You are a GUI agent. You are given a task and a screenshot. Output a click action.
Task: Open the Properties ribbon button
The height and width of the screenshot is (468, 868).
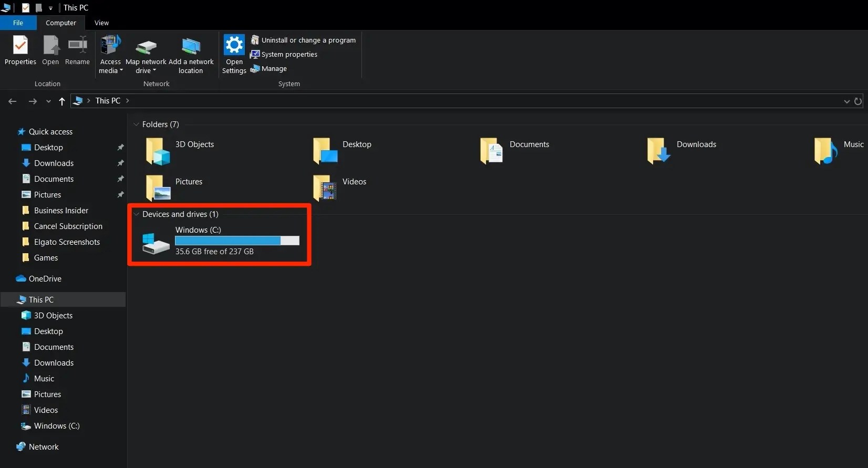click(x=20, y=50)
